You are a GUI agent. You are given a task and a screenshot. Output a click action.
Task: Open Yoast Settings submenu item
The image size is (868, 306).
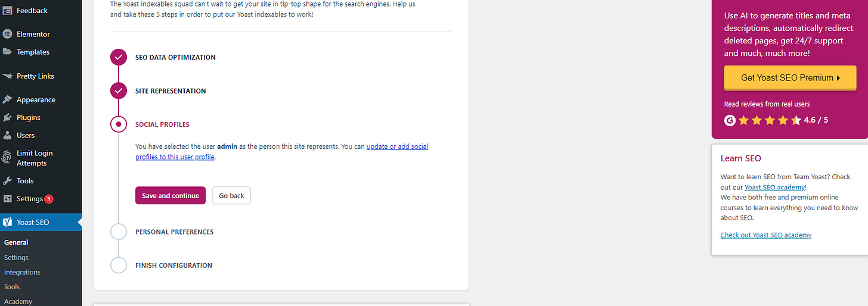pos(16,258)
